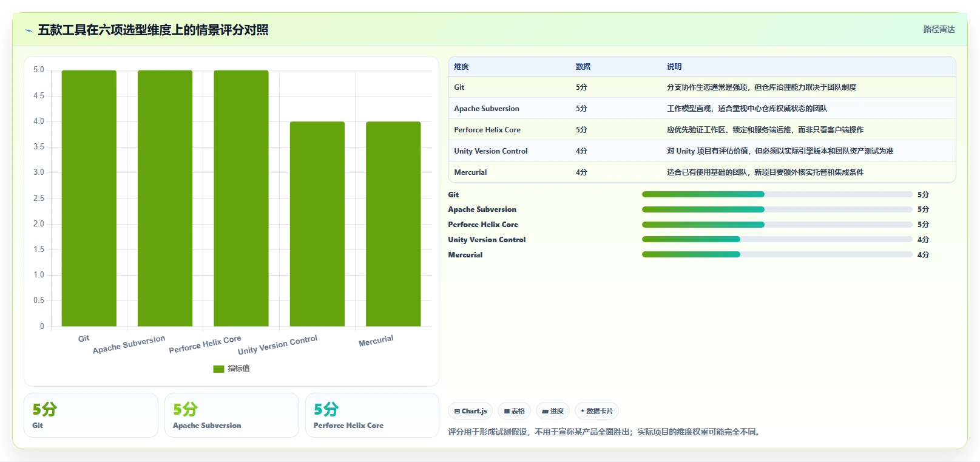Click the Git progress bar
980x462 pixels.
point(777,194)
